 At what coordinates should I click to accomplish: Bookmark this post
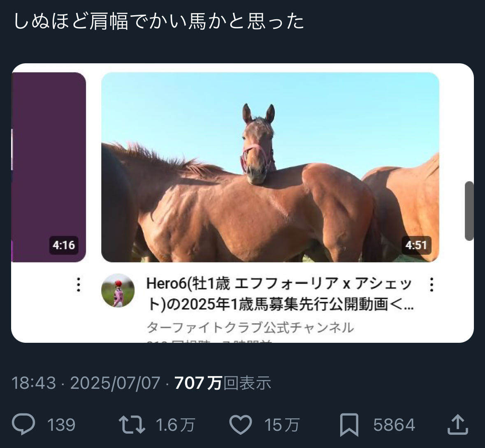point(349,425)
